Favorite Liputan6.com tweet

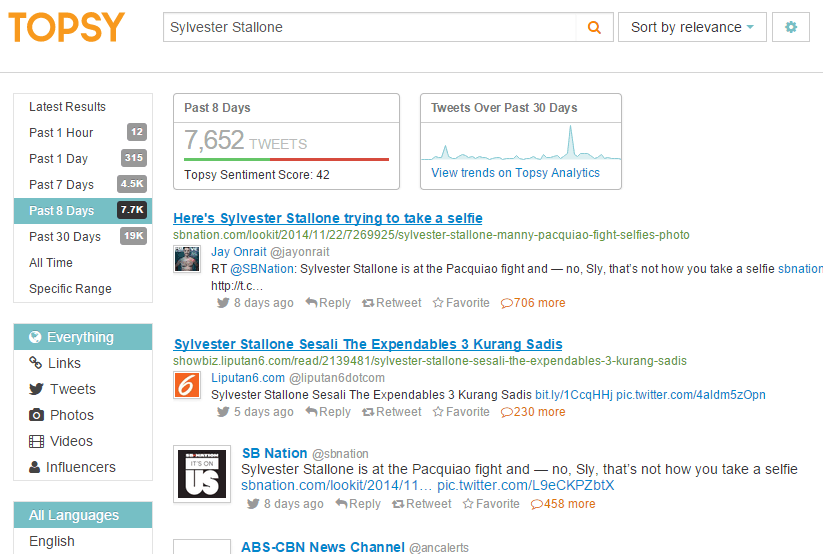[x=461, y=412]
